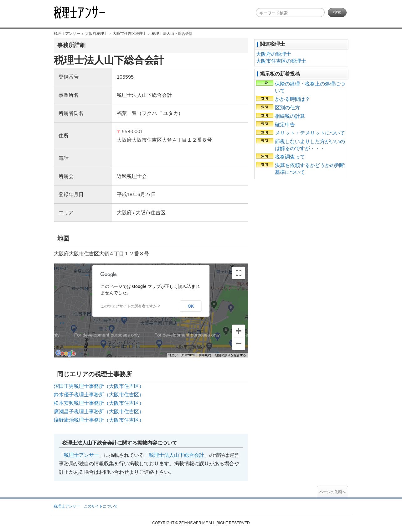Image resolution: width=402 pixels, height=532 pixels.
Task: Open footer このサイトについて link
Action: tap(100, 506)
